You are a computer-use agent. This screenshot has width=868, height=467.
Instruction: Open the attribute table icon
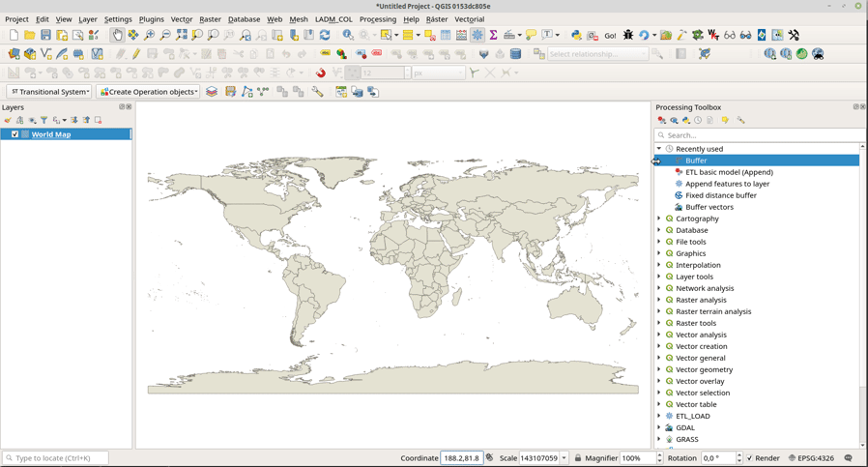click(x=446, y=35)
